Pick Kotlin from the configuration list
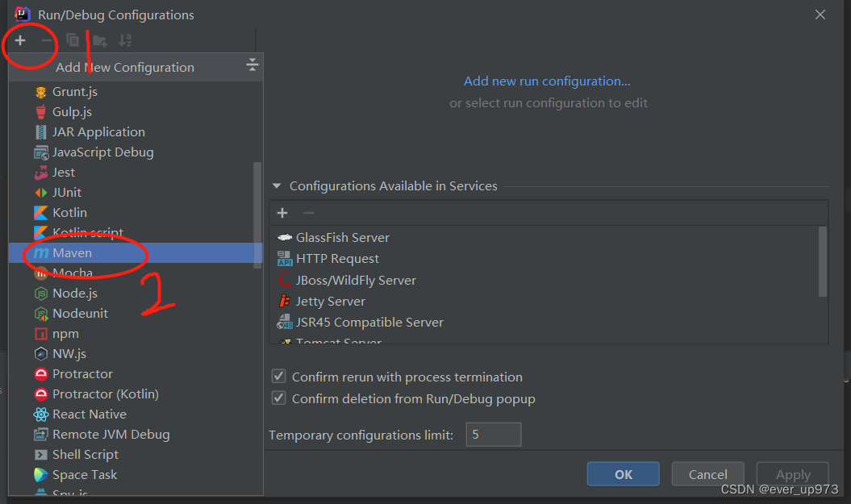Viewport: 851px width, 504px height. (136, 212)
